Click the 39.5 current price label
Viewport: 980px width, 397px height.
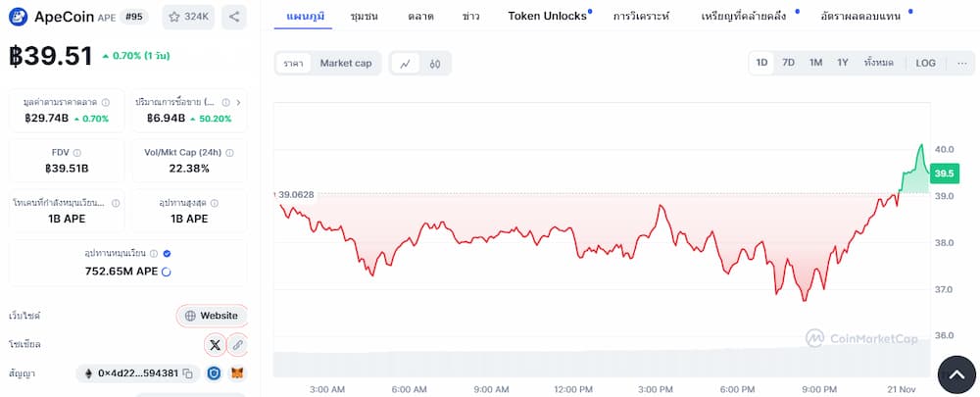pyautogui.click(x=944, y=174)
